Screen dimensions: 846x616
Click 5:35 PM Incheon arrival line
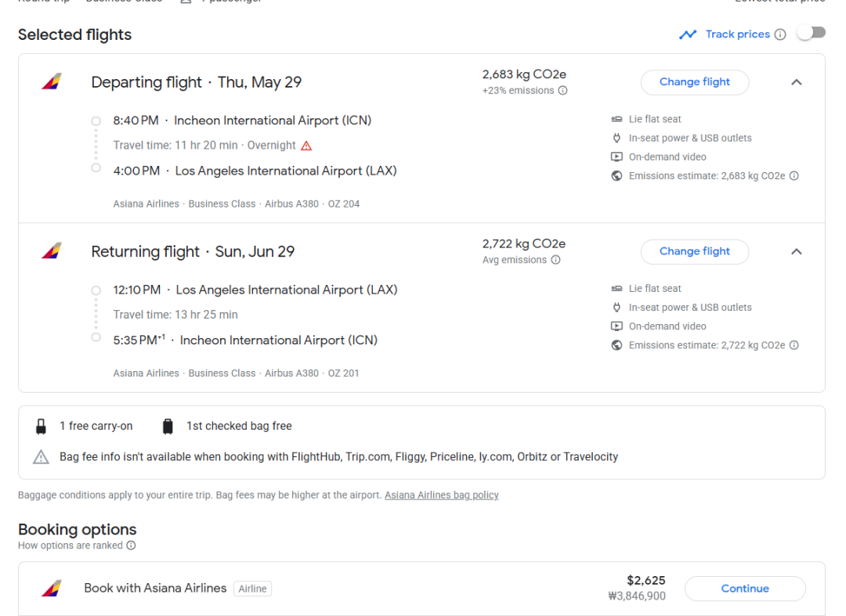click(245, 340)
